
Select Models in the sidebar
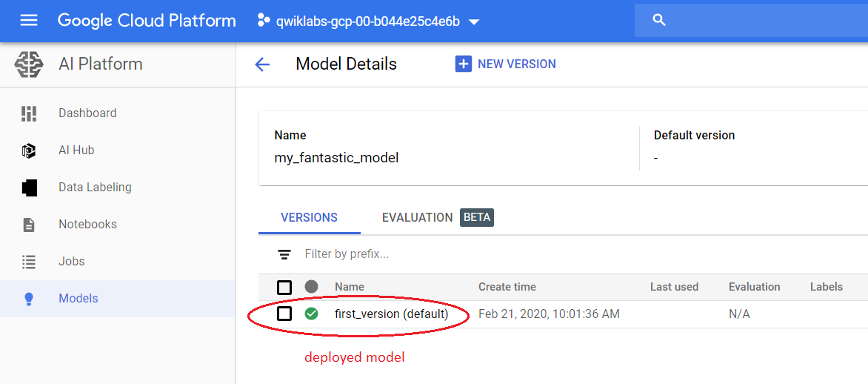pos(78,298)
